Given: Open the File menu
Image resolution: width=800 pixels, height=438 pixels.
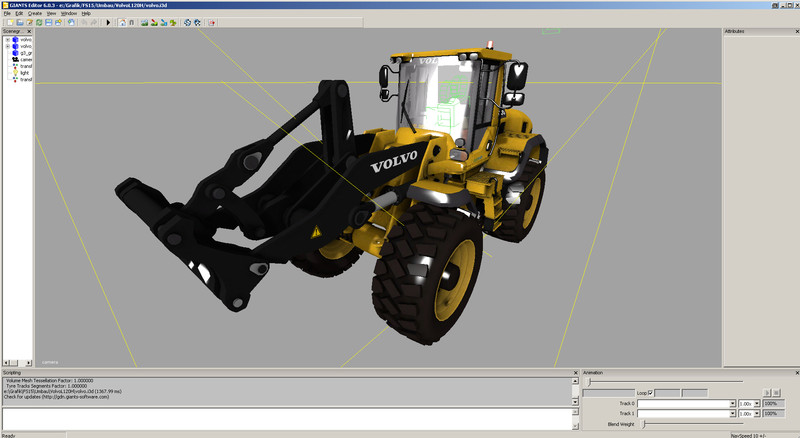Looking at the screenshot, I should pos(7,13).
